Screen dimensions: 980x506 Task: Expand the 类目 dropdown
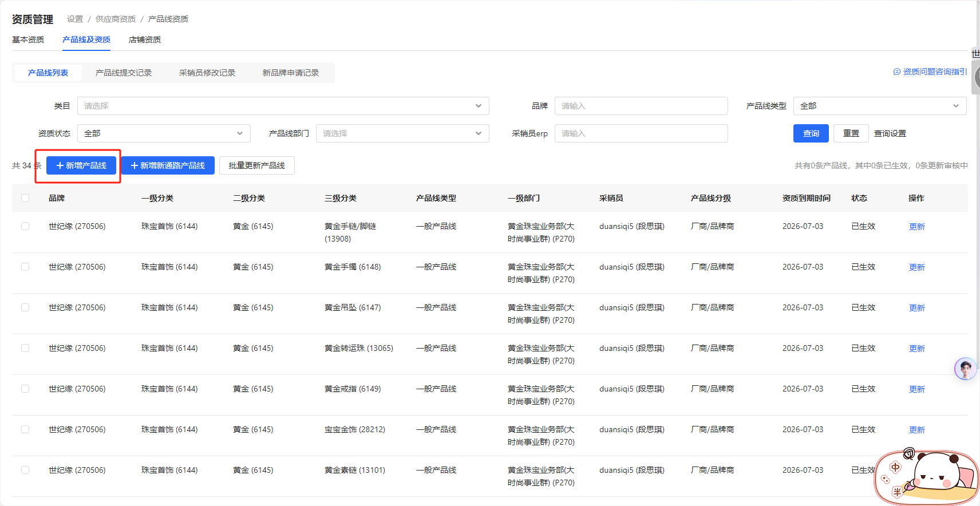click(283, 106)
